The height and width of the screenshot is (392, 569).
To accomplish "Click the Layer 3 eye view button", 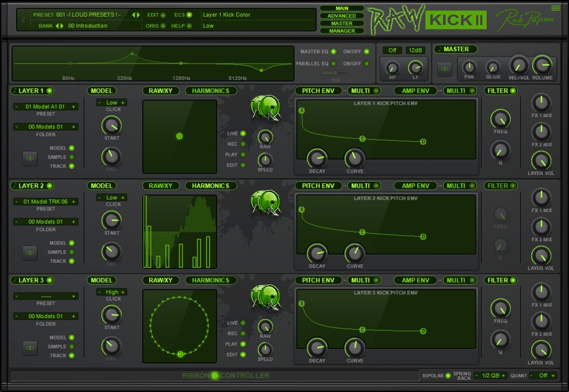I will pyautogui.click(x=30, y=348).
